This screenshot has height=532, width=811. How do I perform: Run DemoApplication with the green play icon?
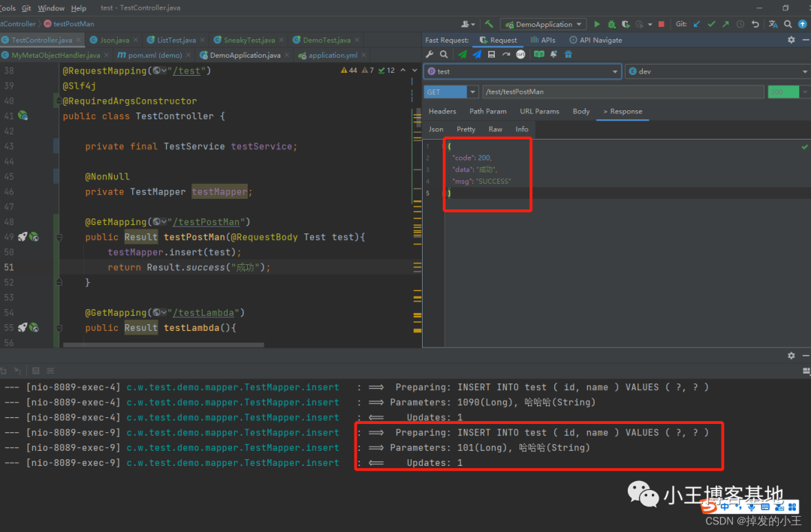click(597, 24)
